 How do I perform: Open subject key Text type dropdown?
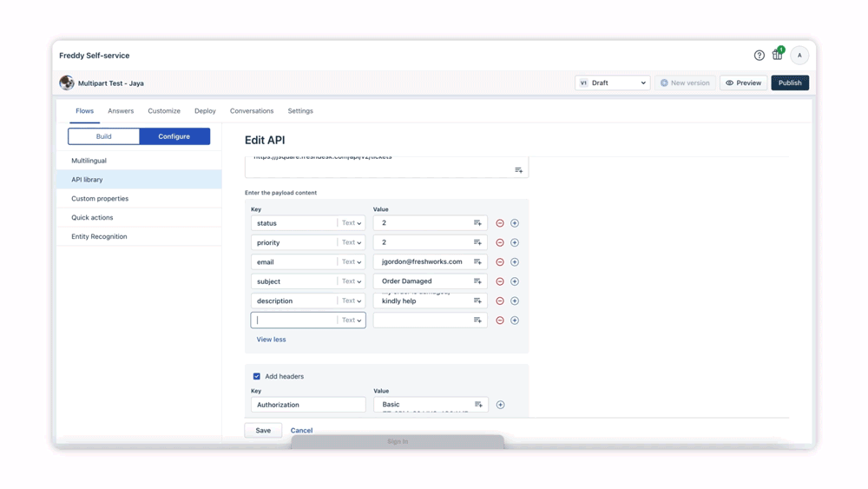352,281
